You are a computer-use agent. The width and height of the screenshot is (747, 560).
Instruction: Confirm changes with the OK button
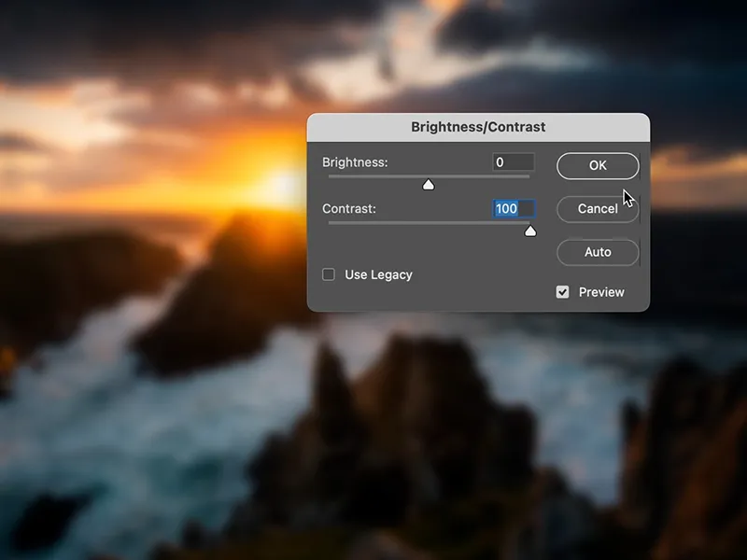click(598, 166)
